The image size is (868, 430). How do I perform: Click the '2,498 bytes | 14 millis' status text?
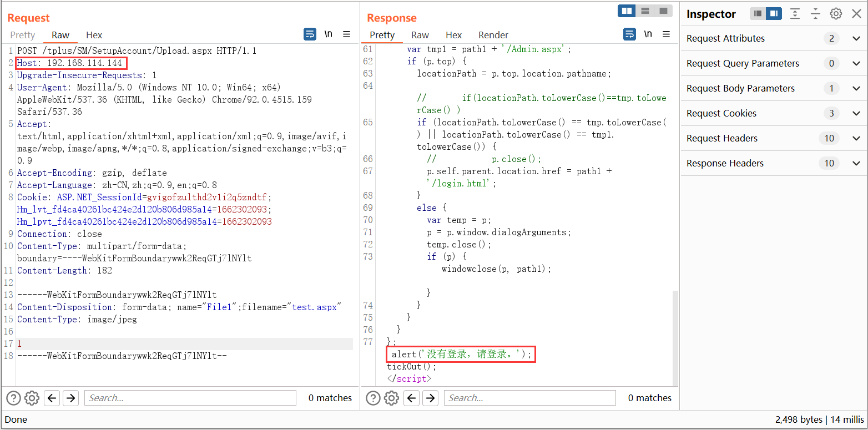(819, 419)
